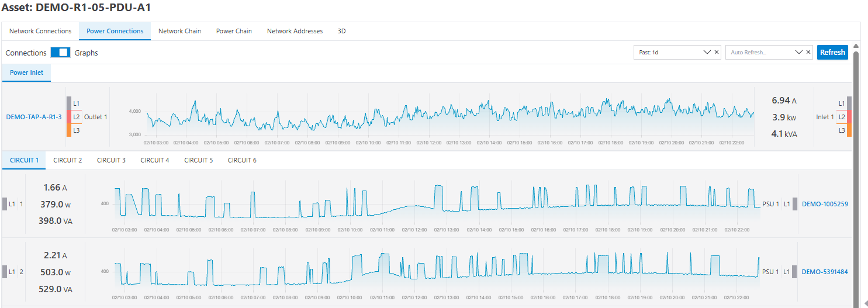Switch to the CIRCUIT 3 tab
This screenshot has width=868, height=308.
coord(111,160)
